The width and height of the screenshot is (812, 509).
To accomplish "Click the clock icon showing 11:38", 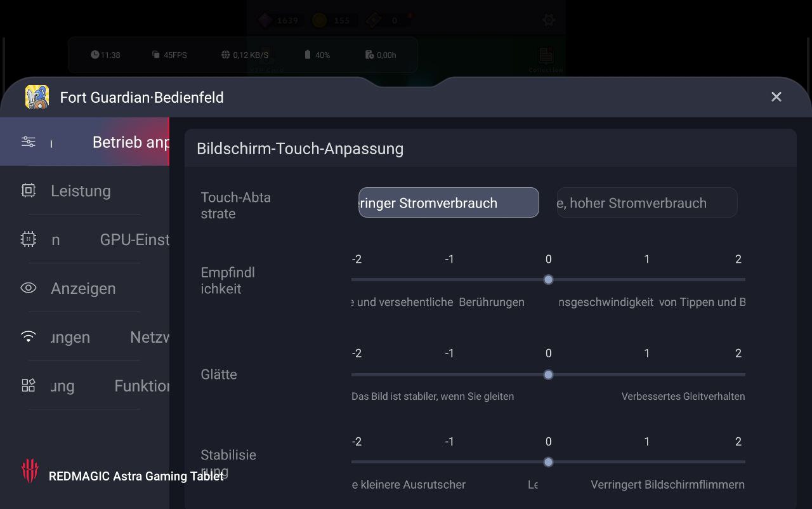I will (95, 55).
